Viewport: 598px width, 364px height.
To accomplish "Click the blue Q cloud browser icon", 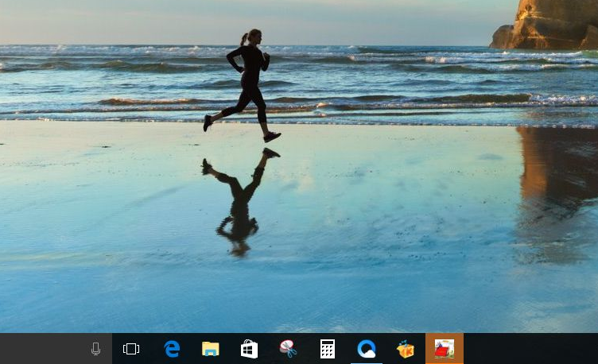I will (366, 349).
